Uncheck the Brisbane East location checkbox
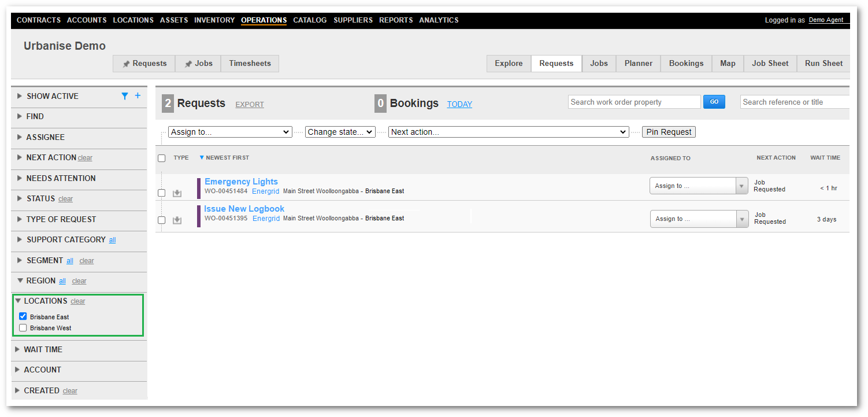 pyautogui.click(x=23, y=316)
